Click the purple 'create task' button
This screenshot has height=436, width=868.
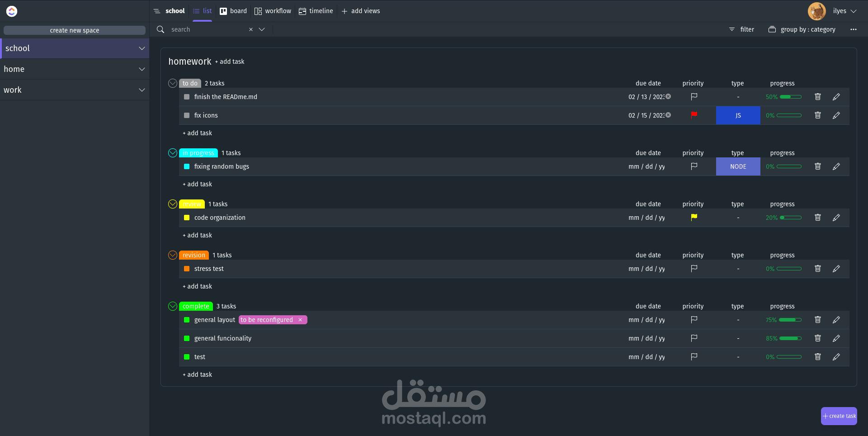[x=839, y=416]
